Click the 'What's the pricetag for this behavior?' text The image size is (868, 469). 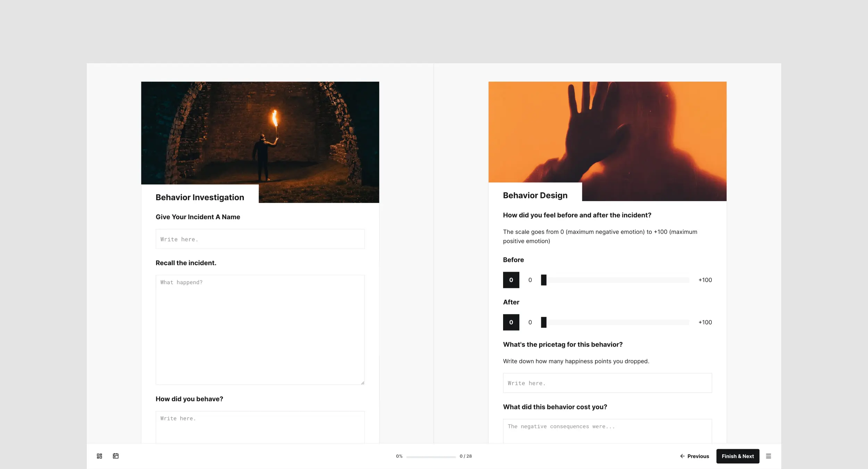tap(562, 345)
